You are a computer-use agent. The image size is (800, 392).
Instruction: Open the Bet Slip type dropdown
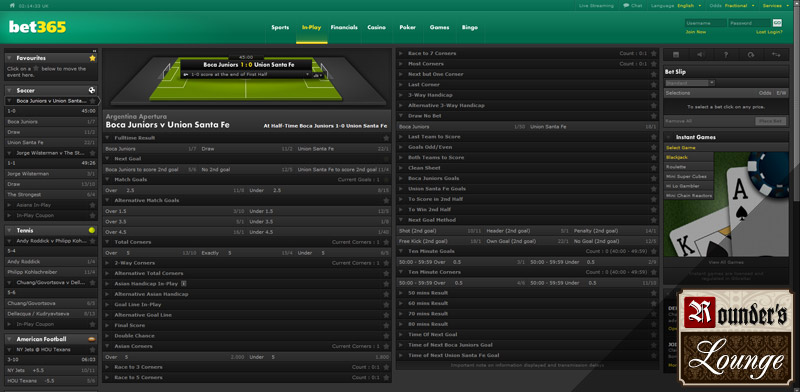tap(689, 83)
